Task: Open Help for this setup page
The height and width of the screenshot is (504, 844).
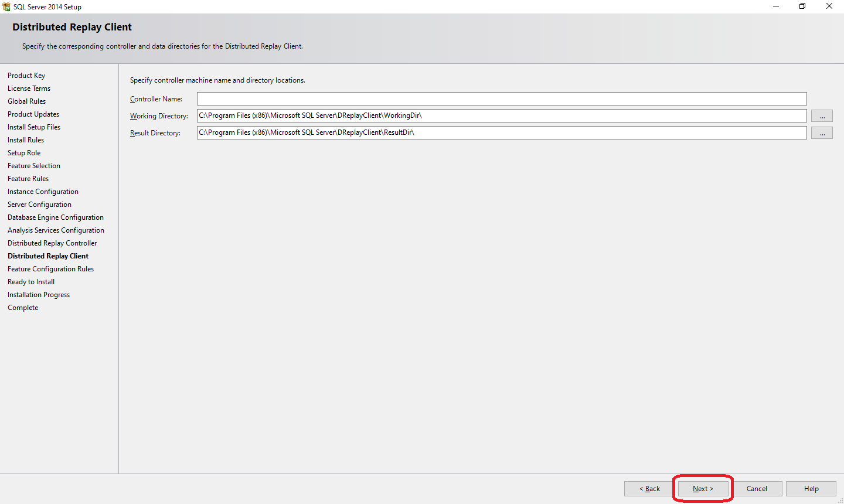Action: tap(811, 489)
